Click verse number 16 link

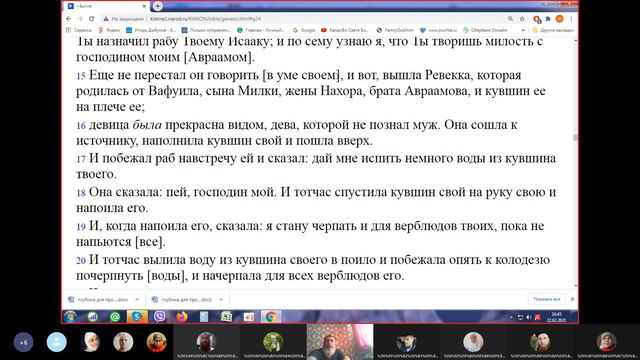pos(81,126)
